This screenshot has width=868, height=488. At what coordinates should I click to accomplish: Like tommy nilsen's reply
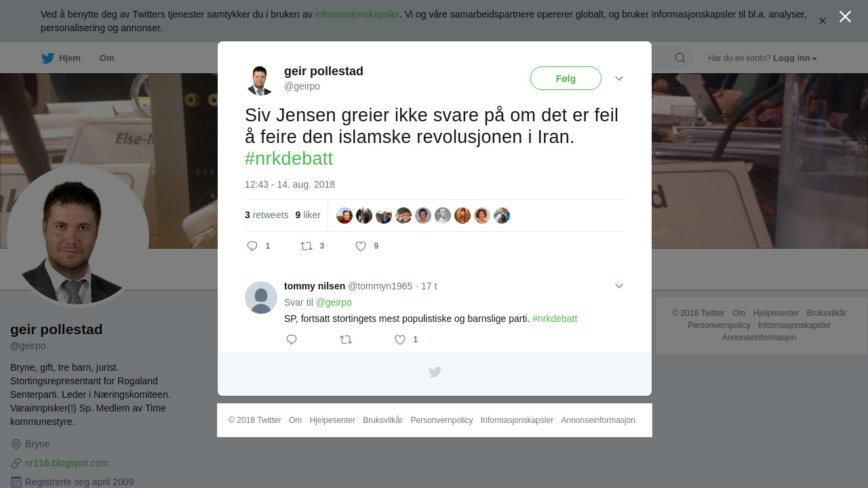pos(400,340)
